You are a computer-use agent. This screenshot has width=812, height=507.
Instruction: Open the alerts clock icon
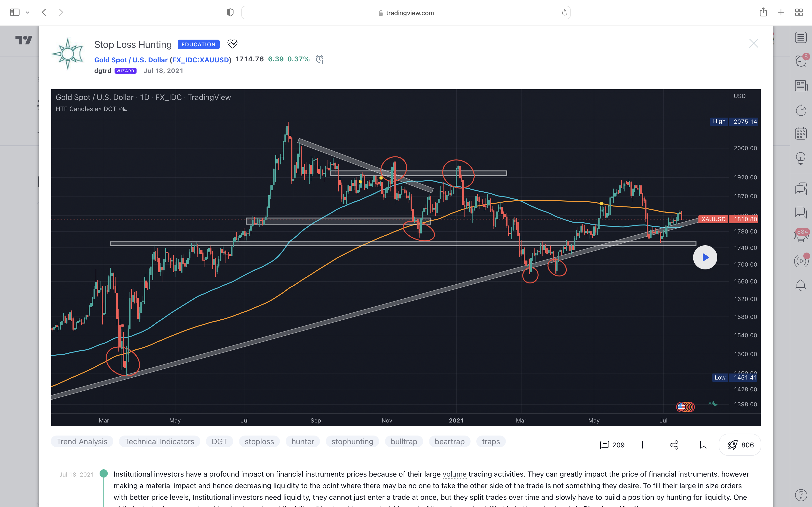point(801,61)
